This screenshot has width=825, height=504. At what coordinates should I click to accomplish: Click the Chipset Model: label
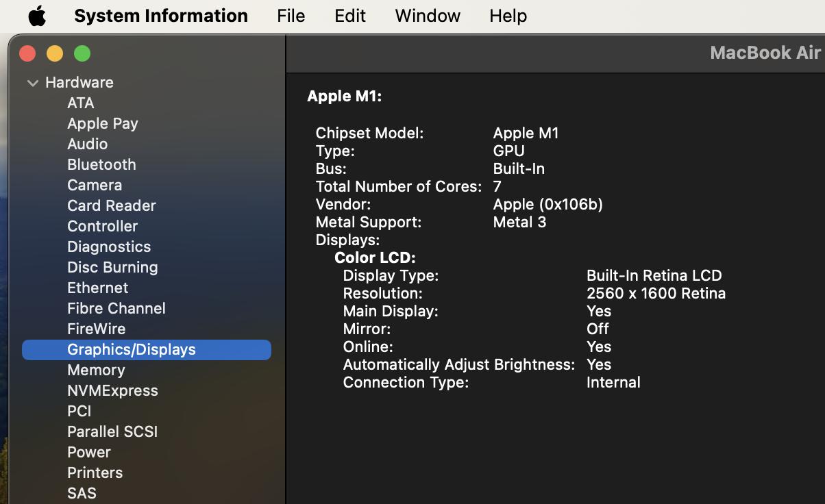click(x=370, y=133)
